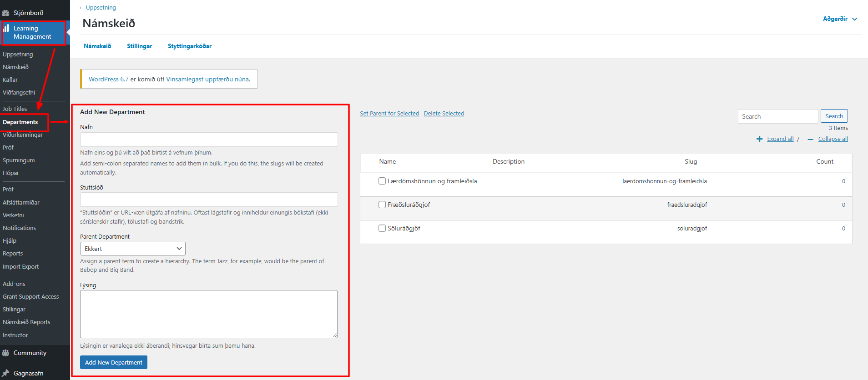Click the minus icon beside Collapse all
The width and height of the screenshot is (868, 380).
tap(810, 140)
